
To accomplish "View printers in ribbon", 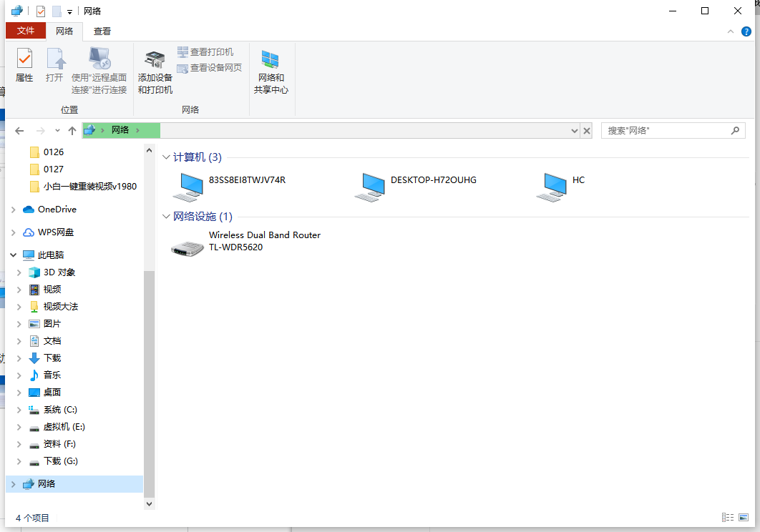I will coord(205,52).
